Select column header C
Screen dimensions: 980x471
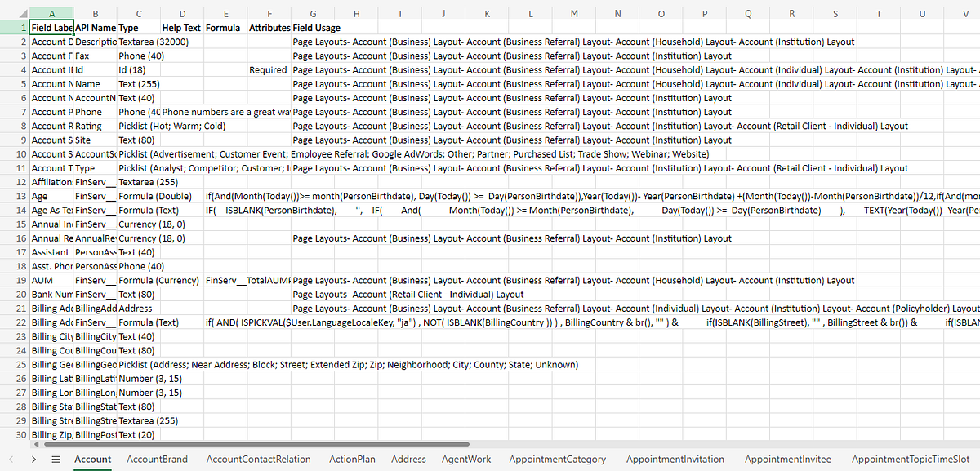tap(138, 14)
